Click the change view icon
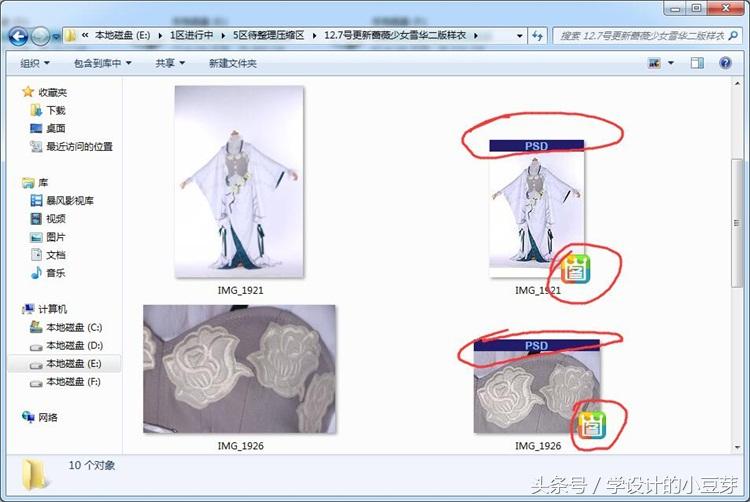Screen dimensions: 750x502 (654, 63)
